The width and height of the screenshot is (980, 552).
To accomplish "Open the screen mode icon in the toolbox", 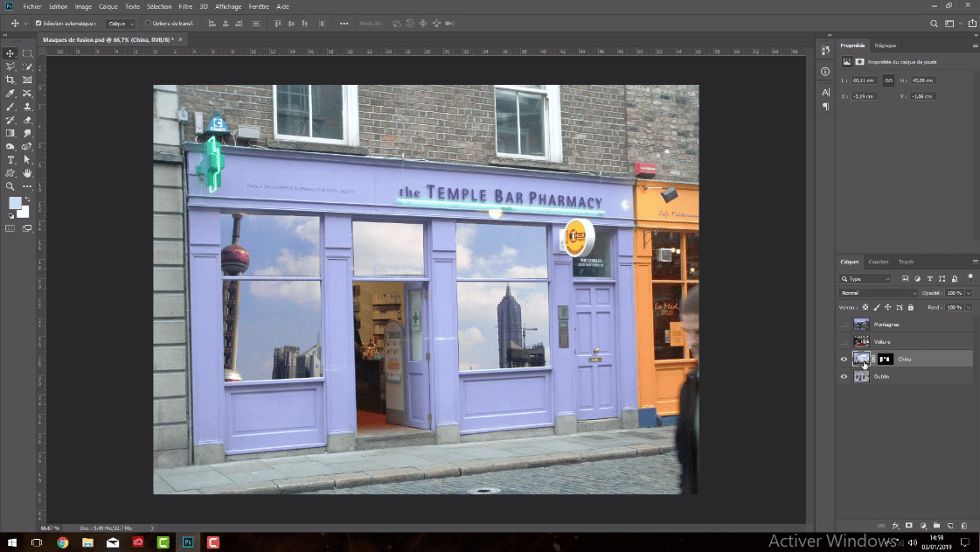I will pos(27,229).
